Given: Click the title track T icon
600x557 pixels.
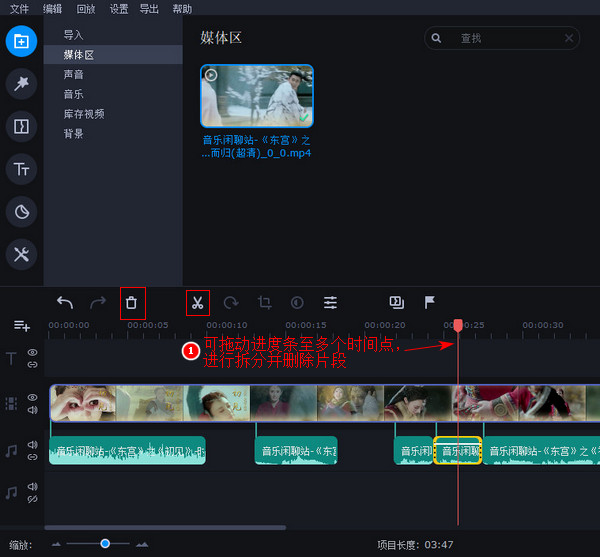Looking at the screenshot, I should [x=11, y=358].
